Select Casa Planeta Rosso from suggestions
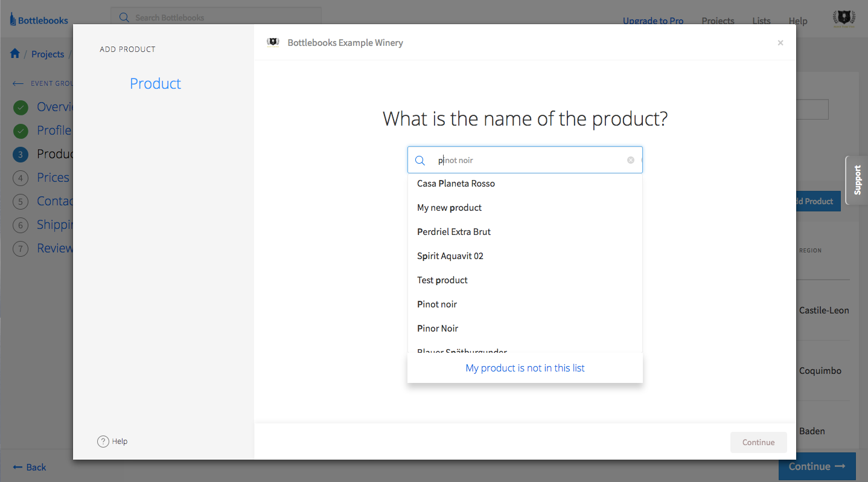 [x=525, y=184]
